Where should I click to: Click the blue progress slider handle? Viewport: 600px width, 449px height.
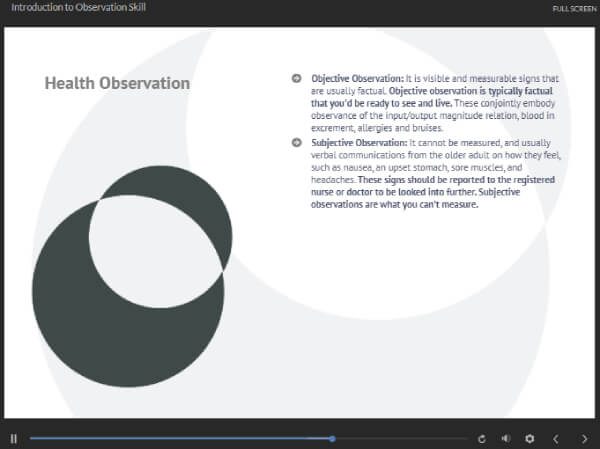point(332,438)
